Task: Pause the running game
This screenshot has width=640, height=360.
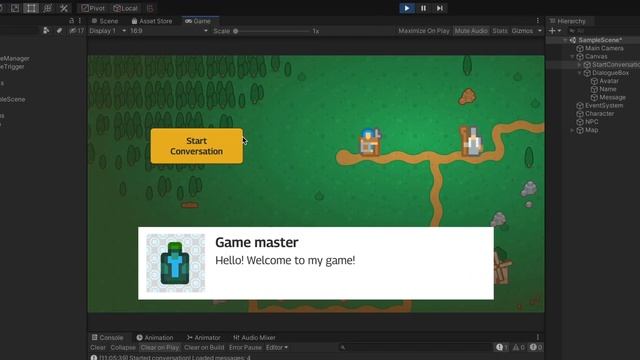Action: (x=423, y=8)
